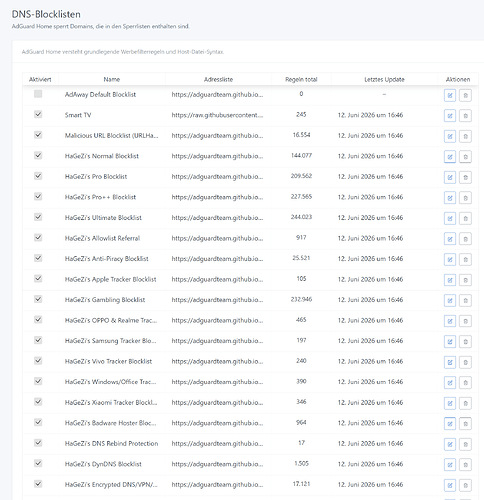Uncheck HaGeZi's Allowlist Referral

click(x=38, y=237)
